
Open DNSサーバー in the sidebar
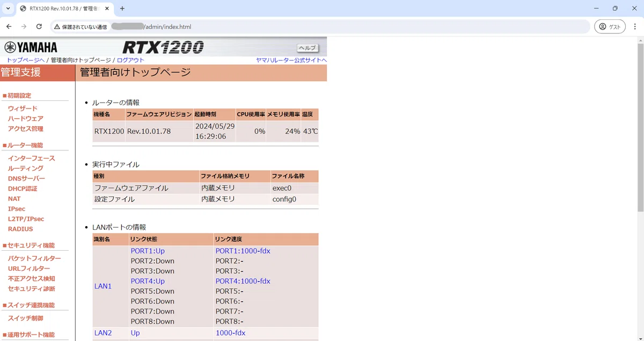point(26,179)
